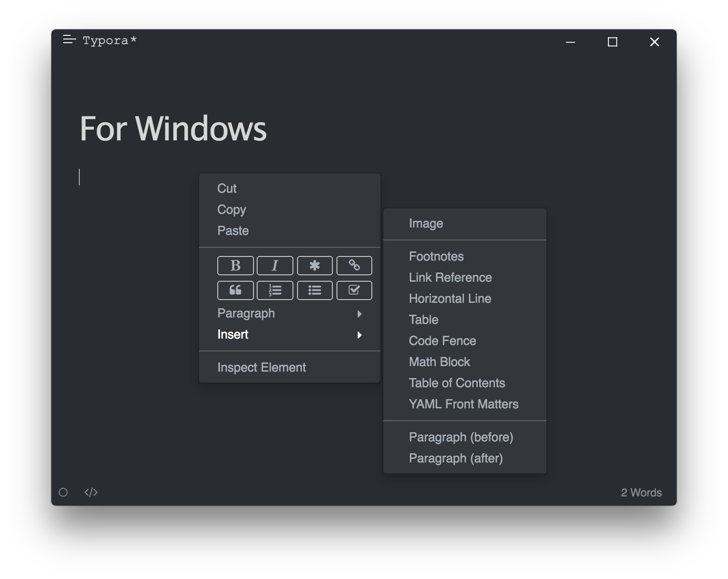
Task: Insert a task list with the checkbox icon
Action: (354, 290)
